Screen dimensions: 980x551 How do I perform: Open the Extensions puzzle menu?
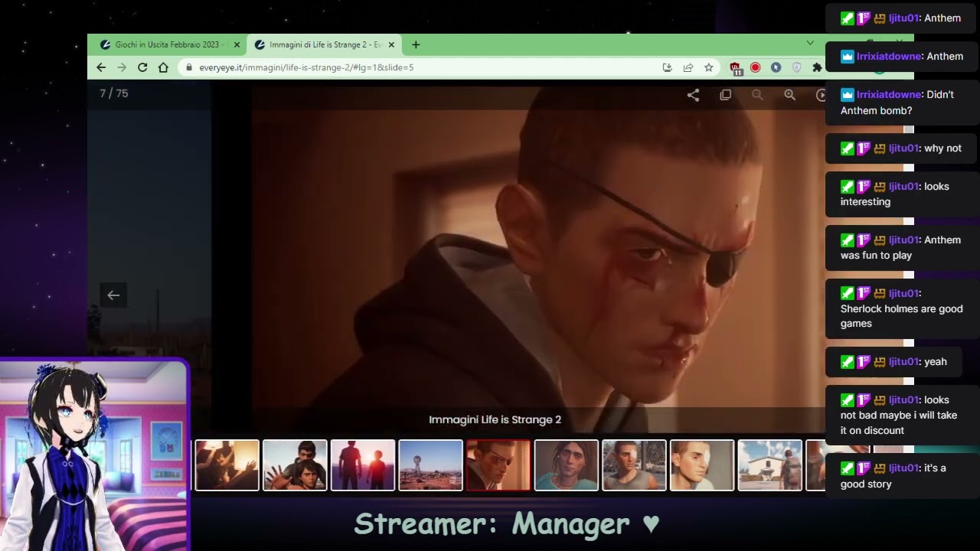click(817, 67)
